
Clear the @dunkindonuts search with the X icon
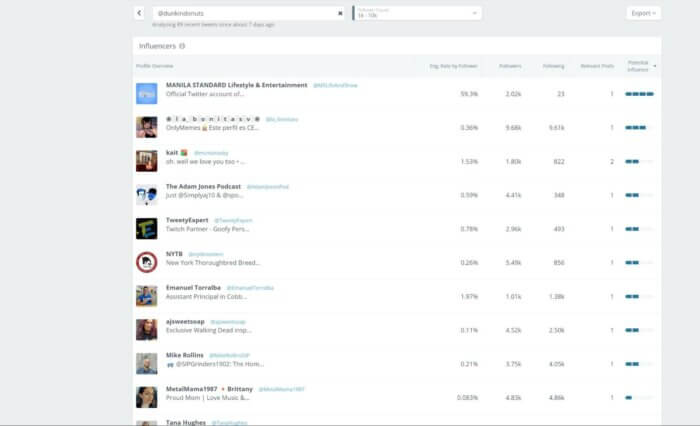(340, 13)
